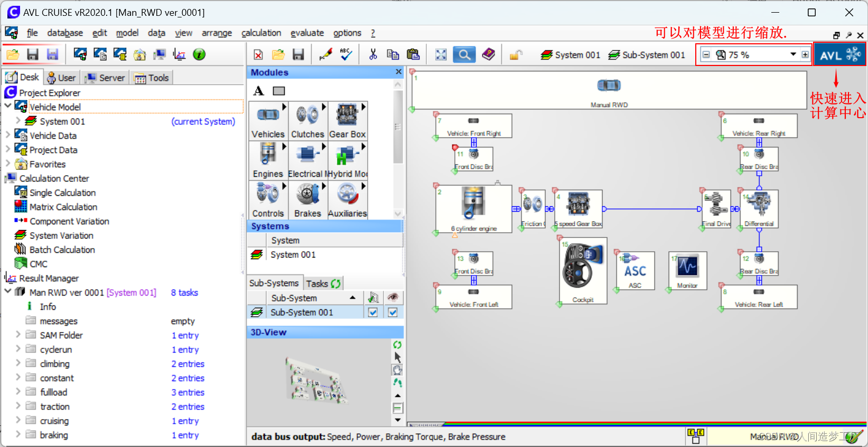Switch to the User tab
Screen dimensions: 868x447
coord(61,78)
